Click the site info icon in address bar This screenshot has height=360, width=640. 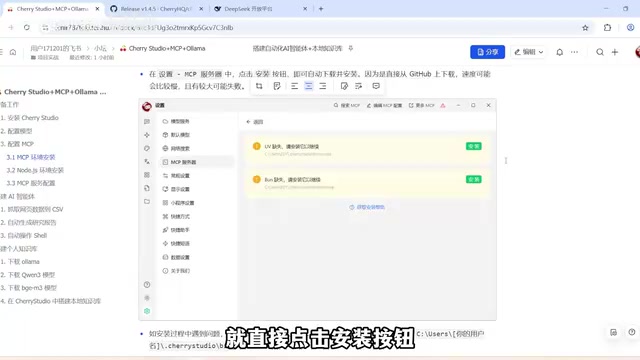(x=45, y=28)
